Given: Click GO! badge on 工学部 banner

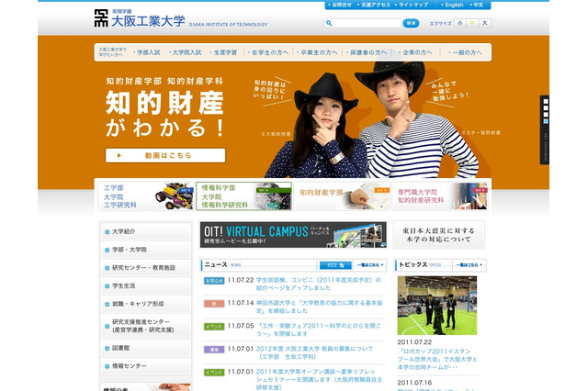Looking at the screenshot, I should click(186, 190).
